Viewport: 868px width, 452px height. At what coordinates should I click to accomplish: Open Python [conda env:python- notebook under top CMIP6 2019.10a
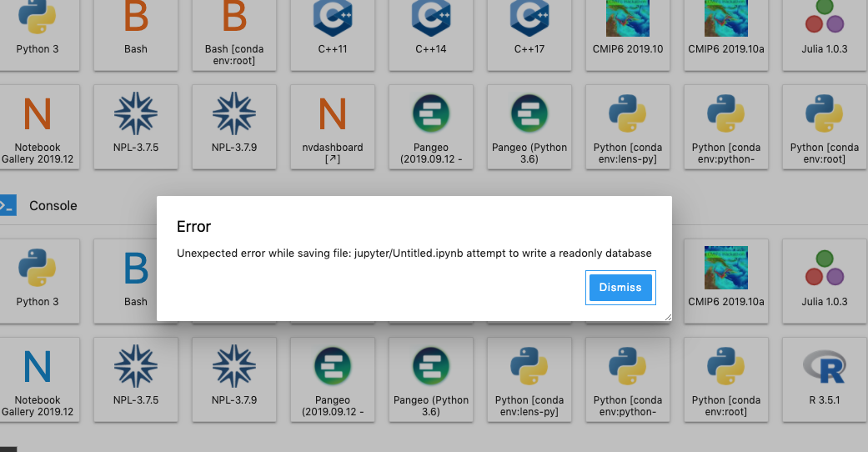point(726,127)
